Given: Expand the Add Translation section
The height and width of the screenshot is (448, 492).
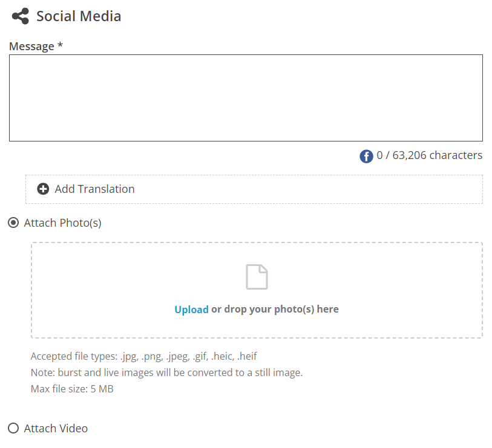Looking at the screenshot, I should (x=254, y=189).
